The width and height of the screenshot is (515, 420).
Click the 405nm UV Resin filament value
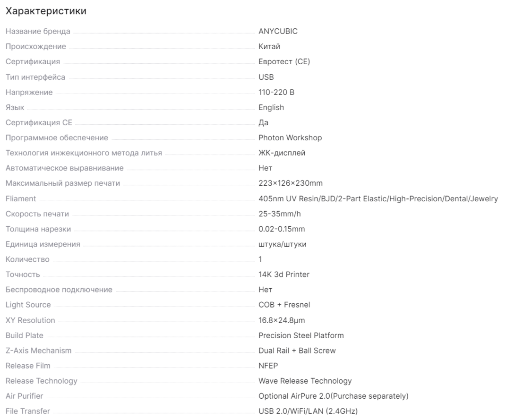(x=378, y=199)
